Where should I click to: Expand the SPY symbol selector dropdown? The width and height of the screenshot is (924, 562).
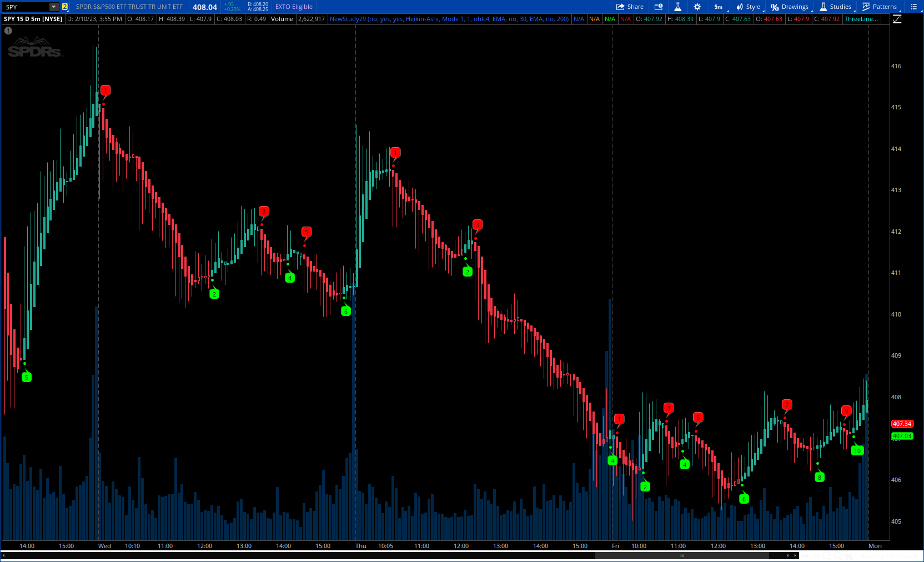tap(53, 7)
